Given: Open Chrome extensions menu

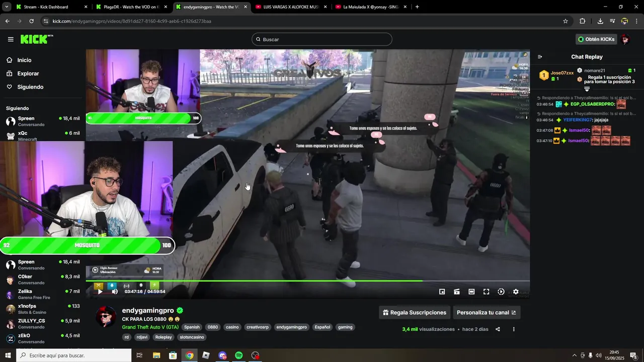Looking at the screenshot, I should 582,21.
